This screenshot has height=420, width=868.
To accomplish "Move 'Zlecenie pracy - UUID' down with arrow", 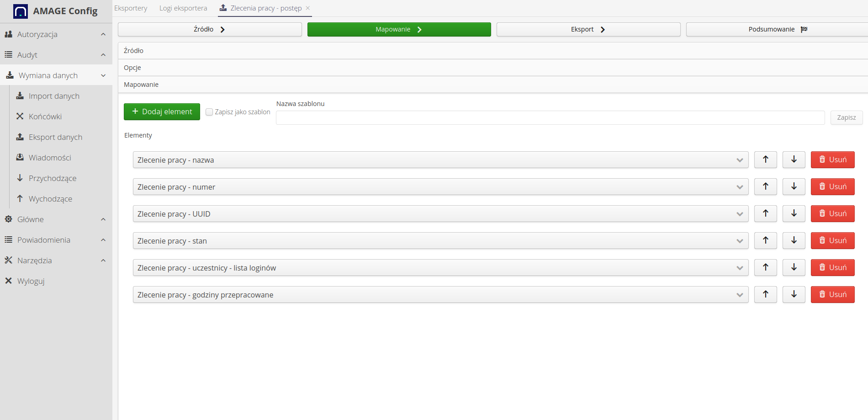I will 794,213.
